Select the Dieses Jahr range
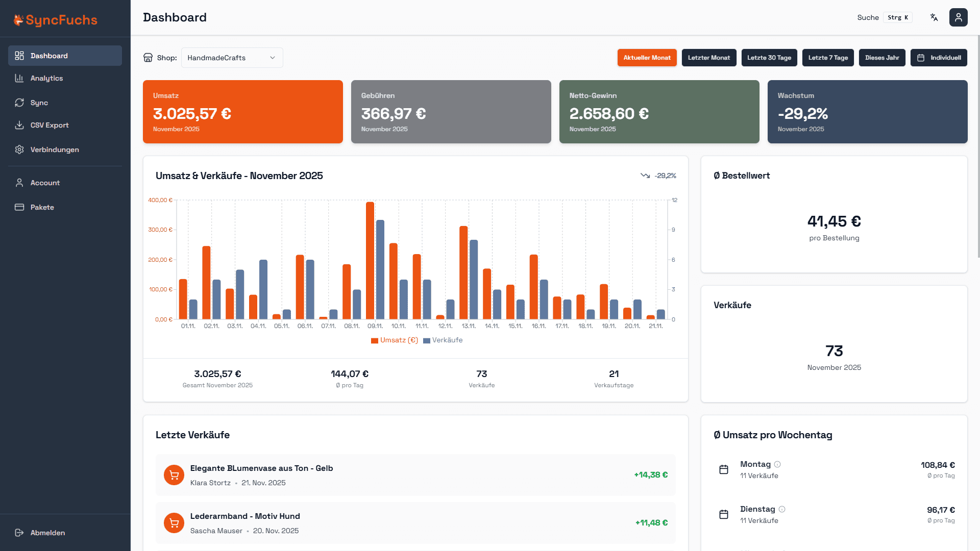Screen dimensions: 980x551 coord(882,58)
